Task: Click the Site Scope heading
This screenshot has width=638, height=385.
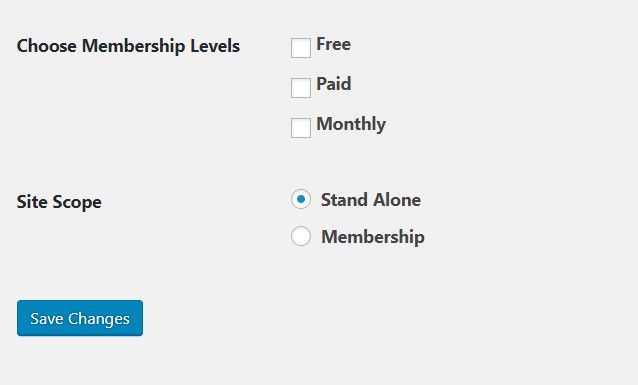Action: click(59, 202)
